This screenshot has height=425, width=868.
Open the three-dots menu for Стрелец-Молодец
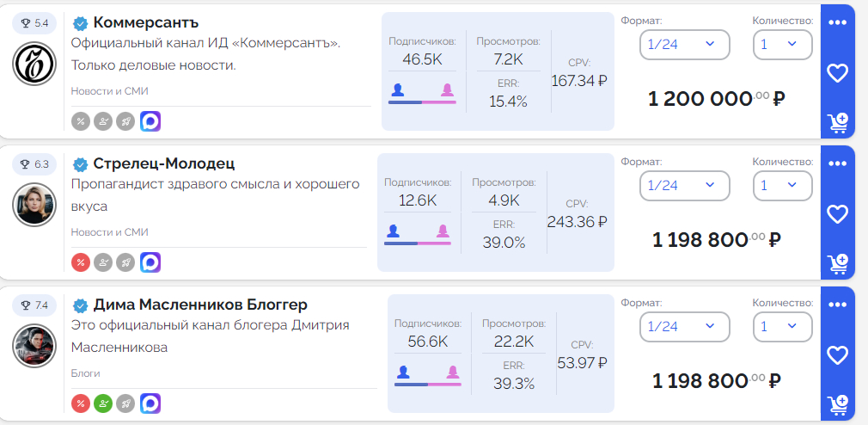click(x=837, y=163)
